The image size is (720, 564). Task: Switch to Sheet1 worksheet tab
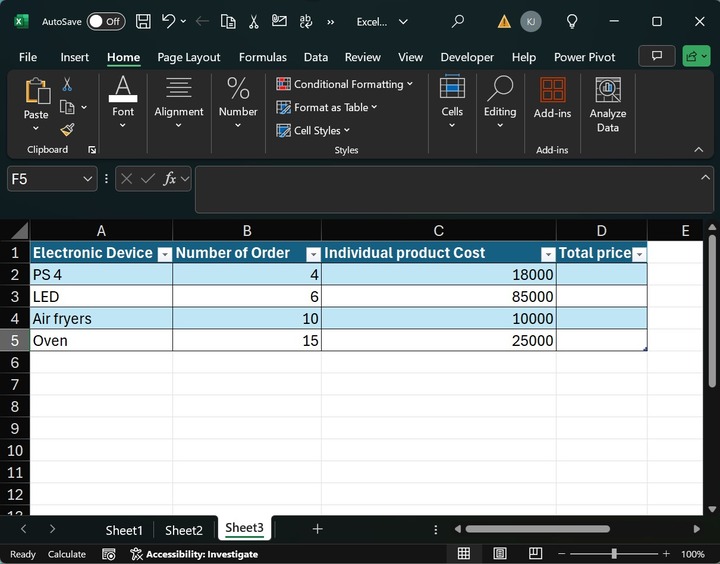coord(124,530)
